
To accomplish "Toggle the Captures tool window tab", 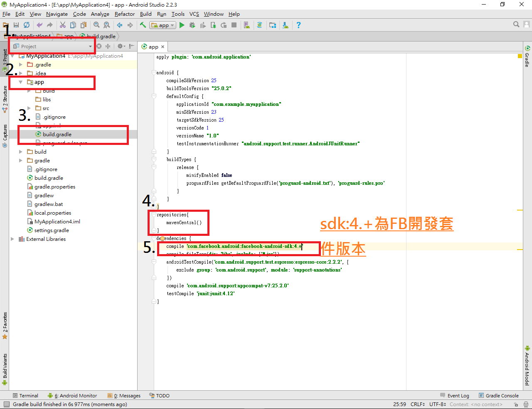I will tap(5, 135).
